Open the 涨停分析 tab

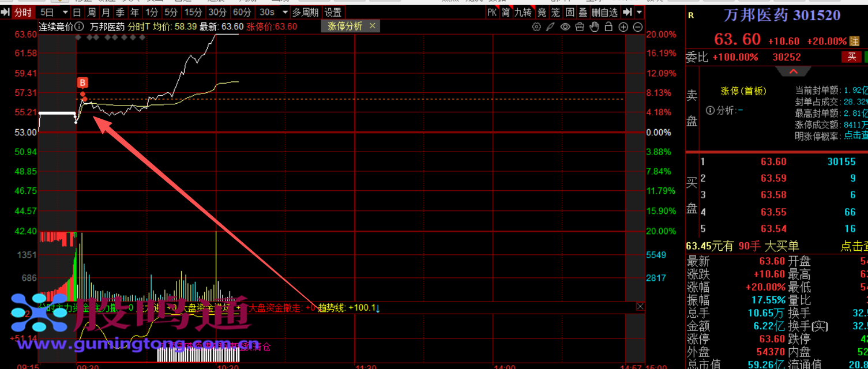[x=345, y=26]
